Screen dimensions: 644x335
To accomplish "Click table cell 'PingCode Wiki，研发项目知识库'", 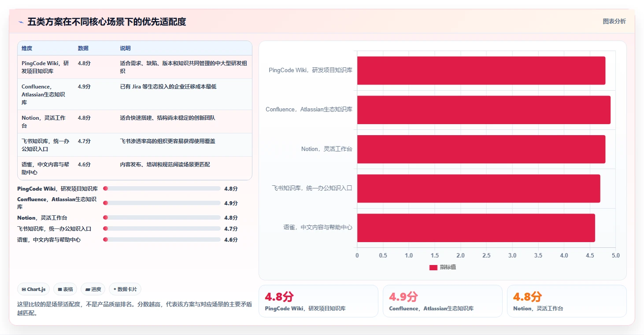I will coord(45,67).
